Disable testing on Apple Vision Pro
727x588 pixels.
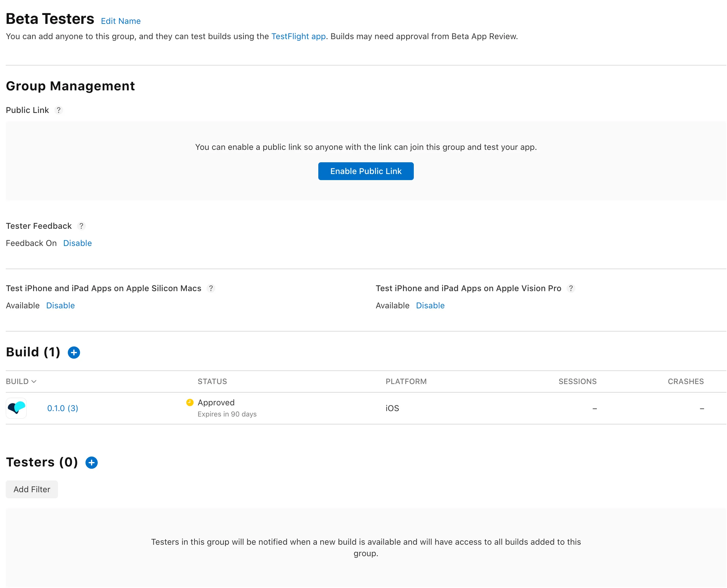pyautogui.click(x=430, y=305)
